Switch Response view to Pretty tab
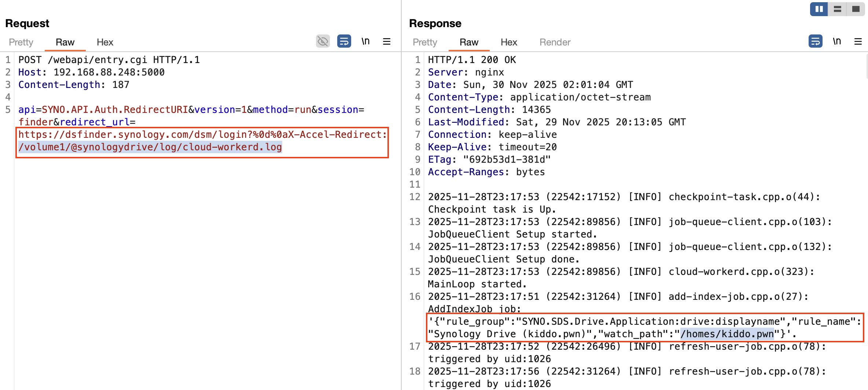Image resolution: width=868 pixels, height=390 pixels. [x=425, y=42]
